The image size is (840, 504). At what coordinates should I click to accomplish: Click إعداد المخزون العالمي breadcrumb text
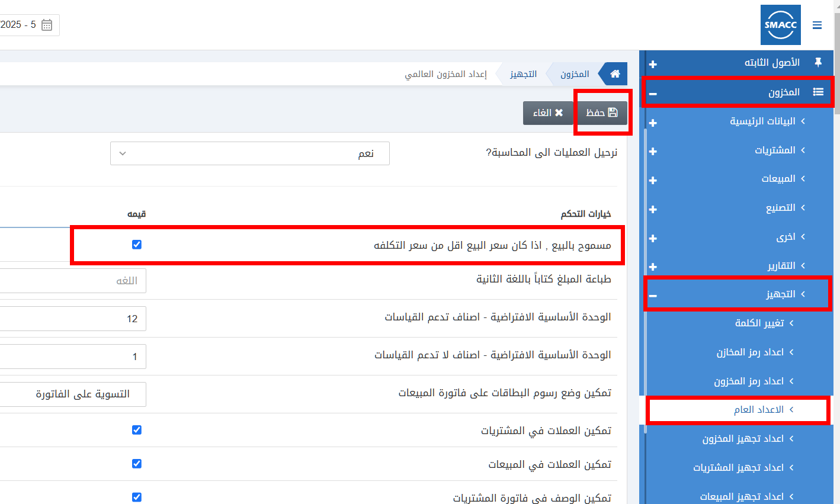coord(445,74)
